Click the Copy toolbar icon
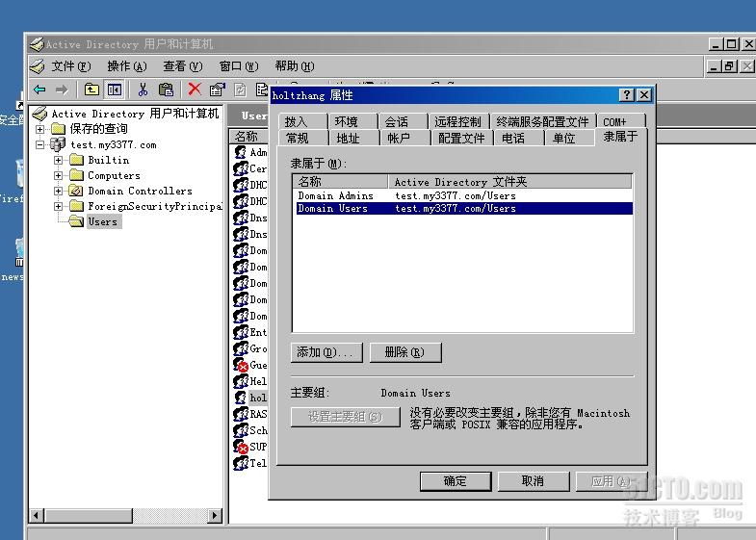The height and width of the screenshot is (540, 756). pyautogui.click(x=166, y=90)
